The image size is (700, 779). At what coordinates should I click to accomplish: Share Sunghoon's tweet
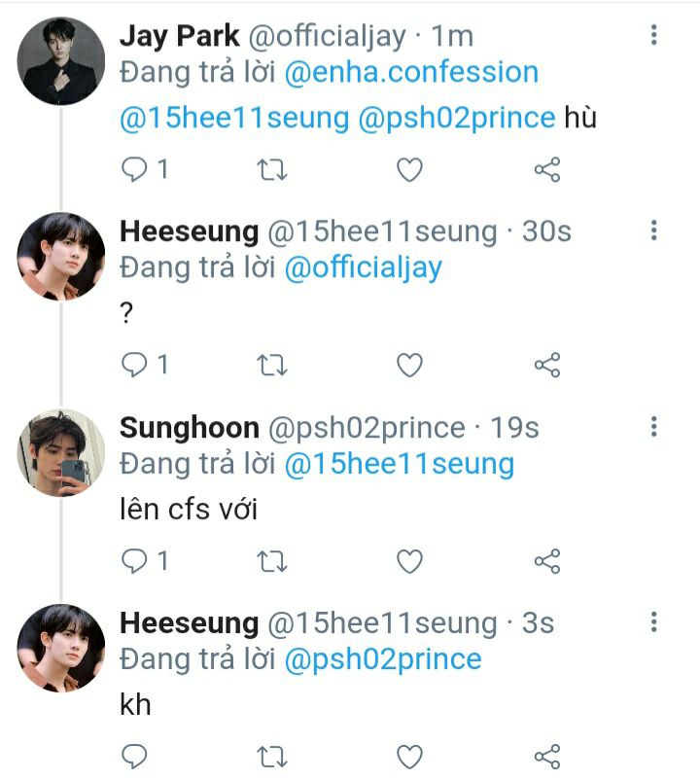pos(547,561)
